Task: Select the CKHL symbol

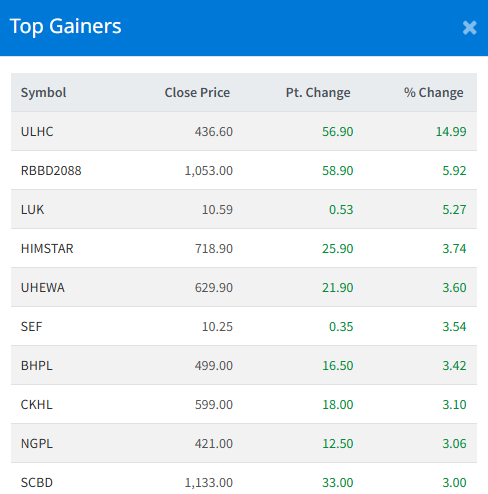Action: point(37,404)
